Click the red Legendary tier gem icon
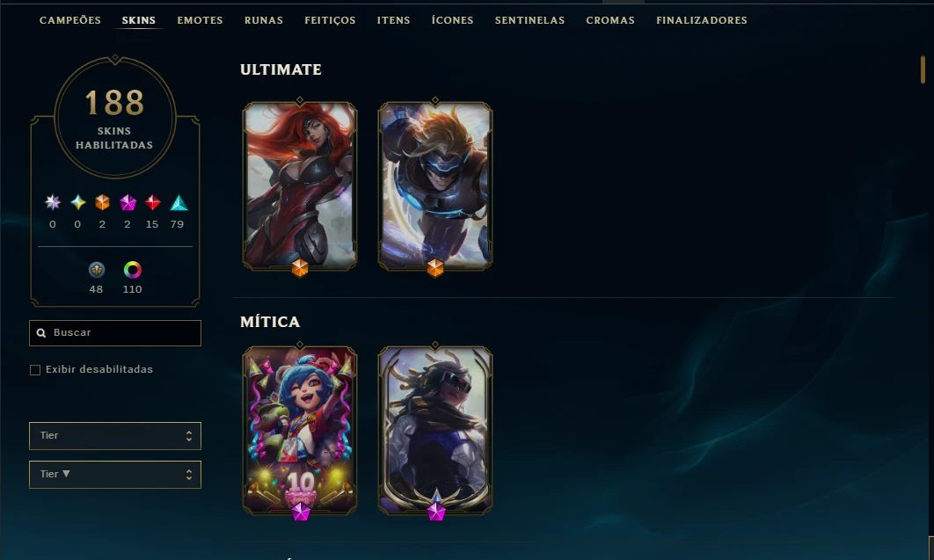Screen dimensions: 934x560 tap(152, 203)
